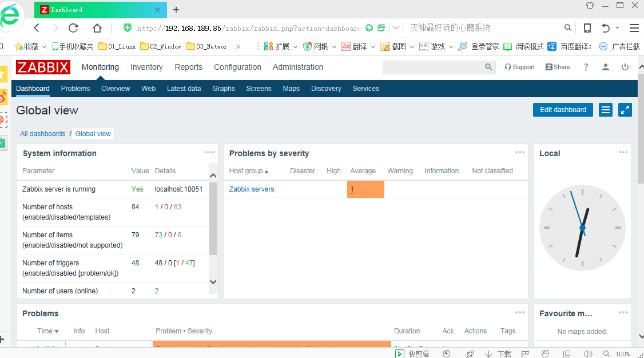644x358 pixels.
Task: Open the user profile icon
Action: (606, 67)
